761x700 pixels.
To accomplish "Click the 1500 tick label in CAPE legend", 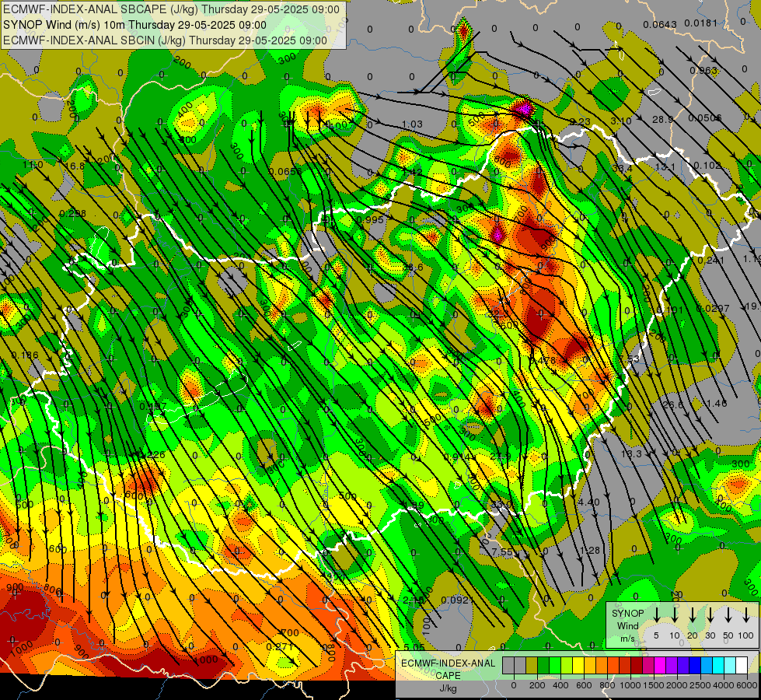I will pyautogui.click(x=654, y=685).
